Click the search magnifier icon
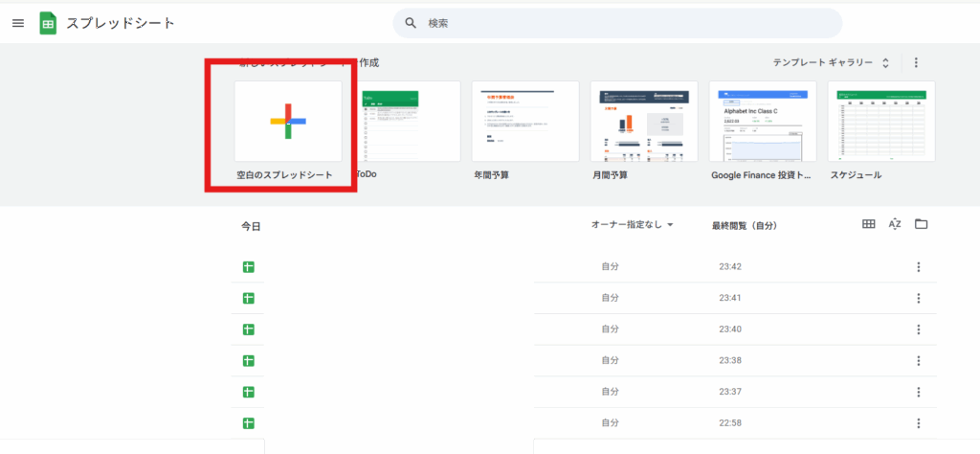The image size is (980, 454). [411, 23]
